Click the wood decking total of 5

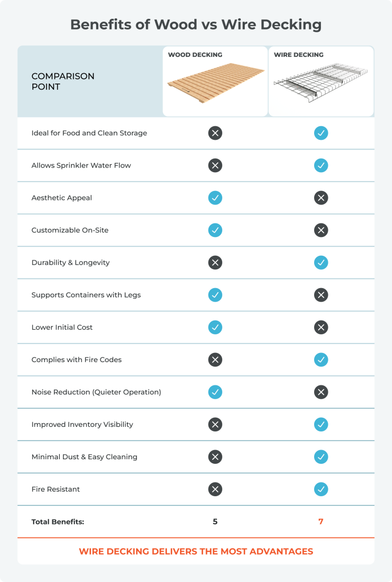[x=215, y=522]
